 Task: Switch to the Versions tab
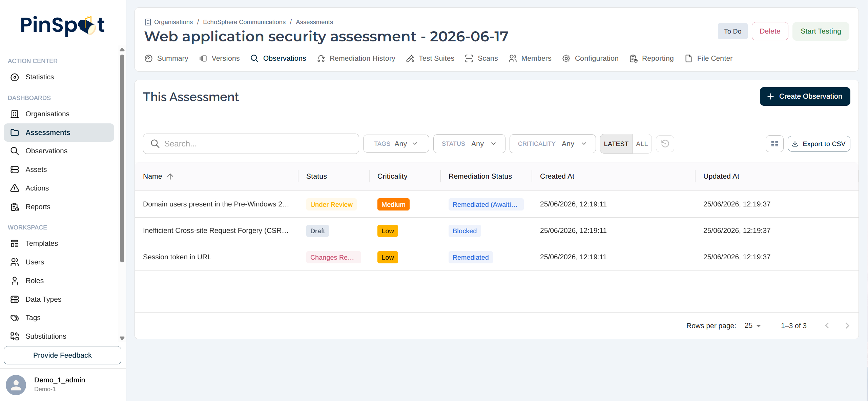[219, 58]
